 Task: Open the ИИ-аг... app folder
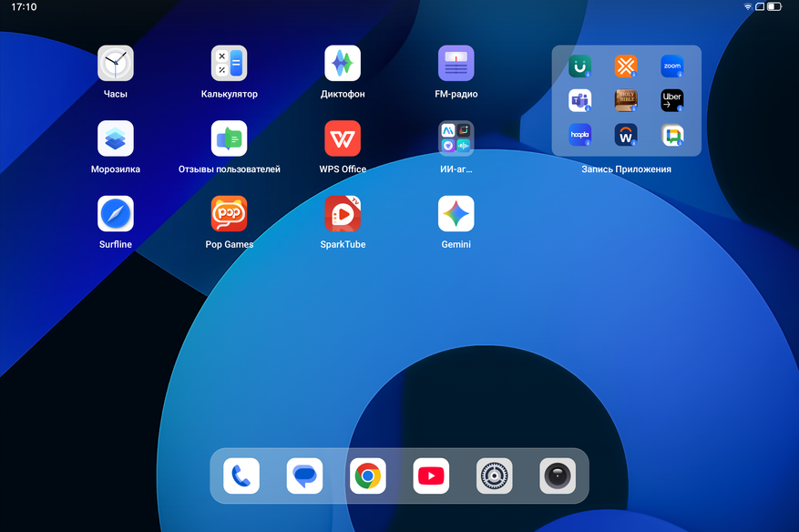coord(456,138)
